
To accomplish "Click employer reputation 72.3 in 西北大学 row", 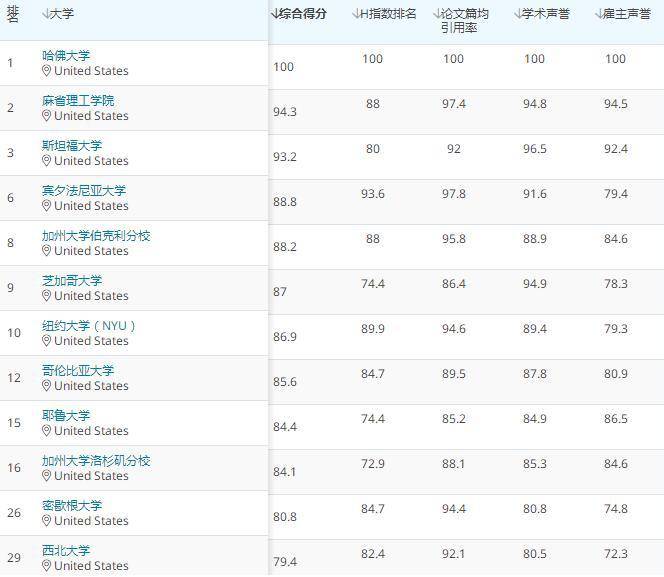I will (616, 554).
